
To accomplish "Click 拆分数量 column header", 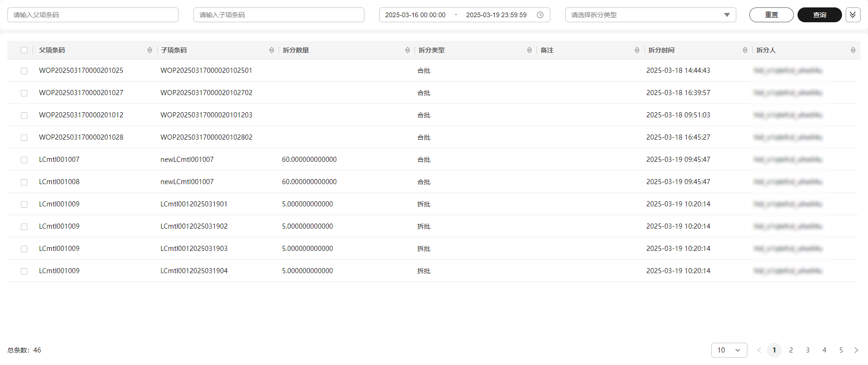I will [x=296, y=50].
